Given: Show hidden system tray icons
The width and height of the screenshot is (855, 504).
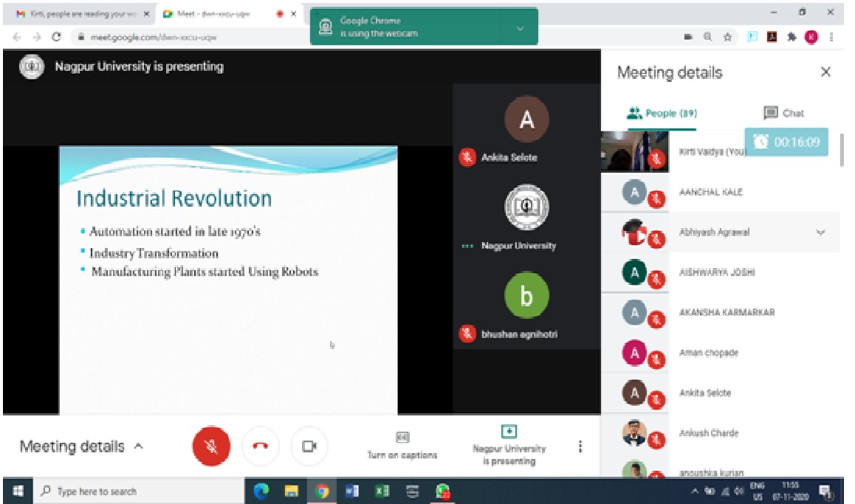Looking at the screenshot, I should [x=694, y=491].
